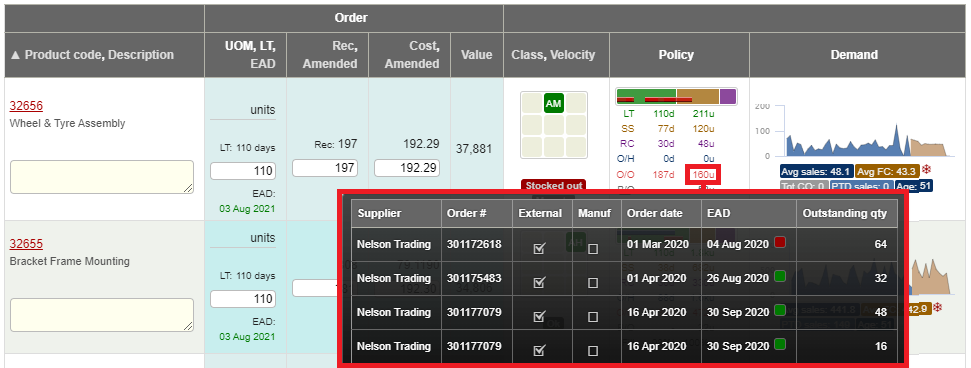The height and width of the screenshot is (368, 971).
Task: Click the Policy column header
Action: [676, 55]
